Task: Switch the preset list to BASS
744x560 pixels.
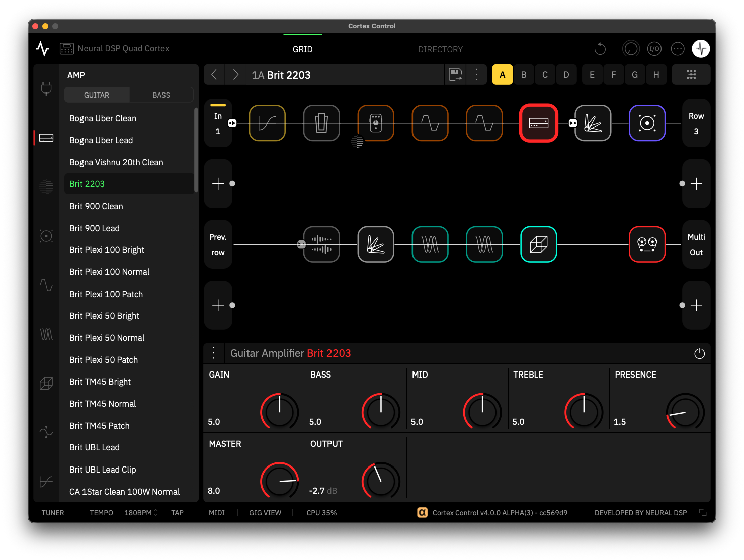Action: click(x=161, y=95)
